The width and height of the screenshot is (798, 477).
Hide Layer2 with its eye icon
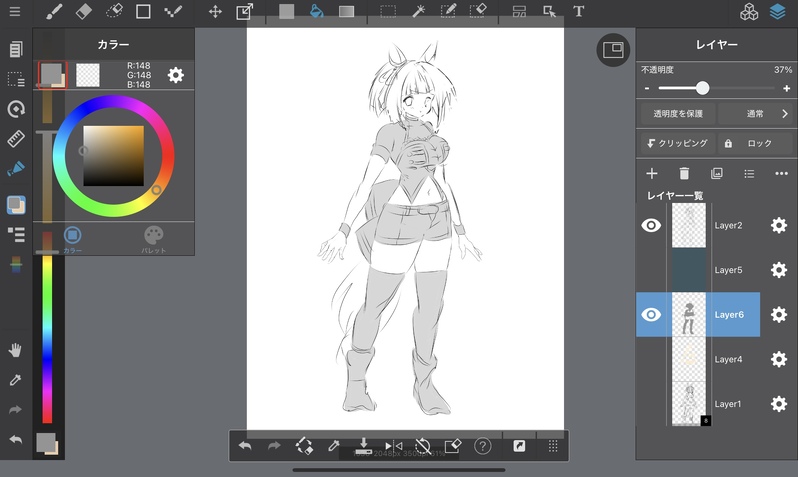click(x=651, y=225)
